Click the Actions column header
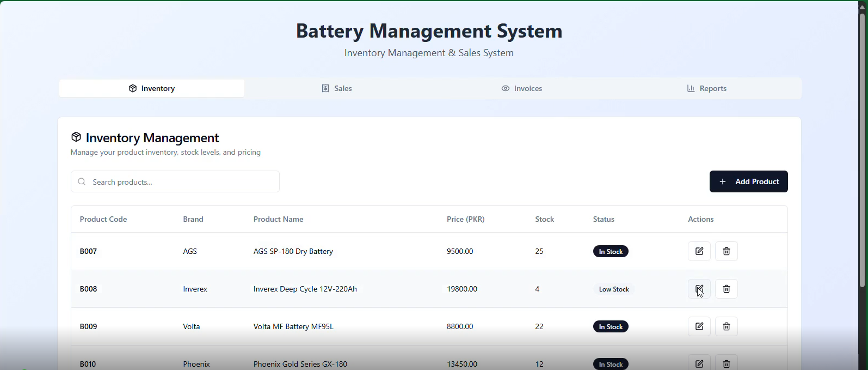 (x=701, y=219)
